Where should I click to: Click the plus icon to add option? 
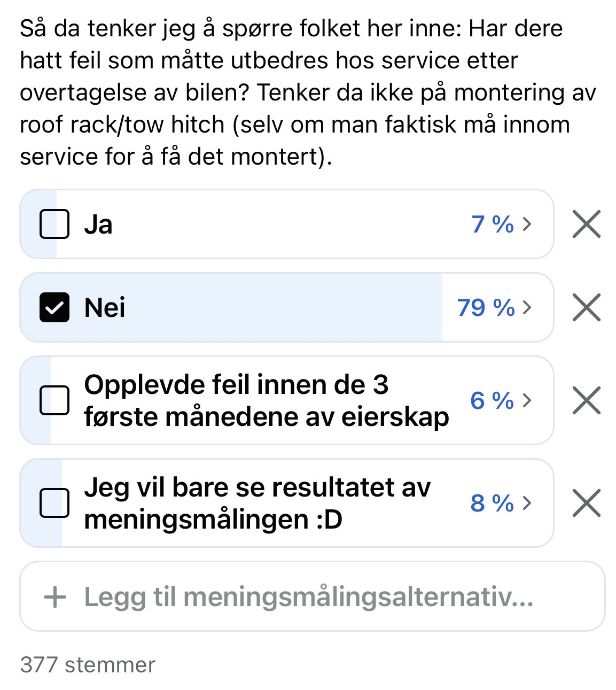click(x=54, y=596)
